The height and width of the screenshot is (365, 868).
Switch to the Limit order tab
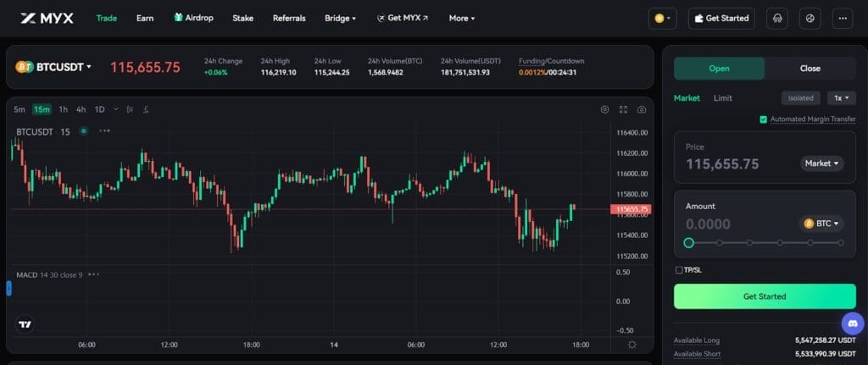(722, 98)
